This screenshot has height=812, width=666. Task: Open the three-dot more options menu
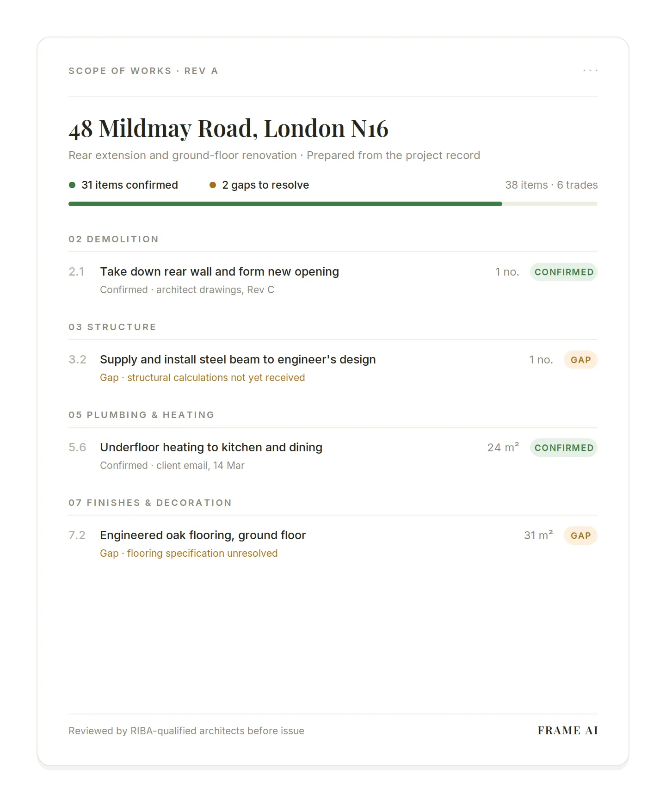click(590, 71)
